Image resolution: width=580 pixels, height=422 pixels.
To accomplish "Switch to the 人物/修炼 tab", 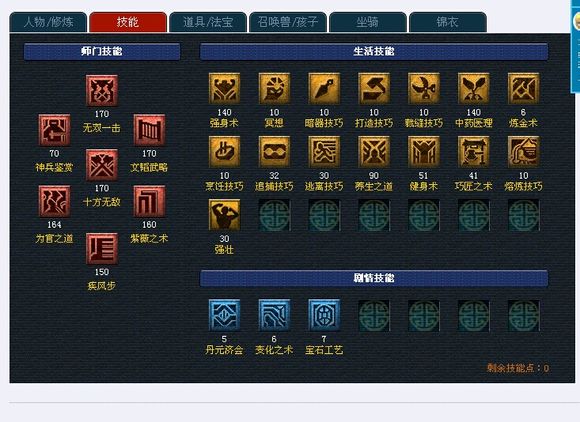I will point(48,22).
